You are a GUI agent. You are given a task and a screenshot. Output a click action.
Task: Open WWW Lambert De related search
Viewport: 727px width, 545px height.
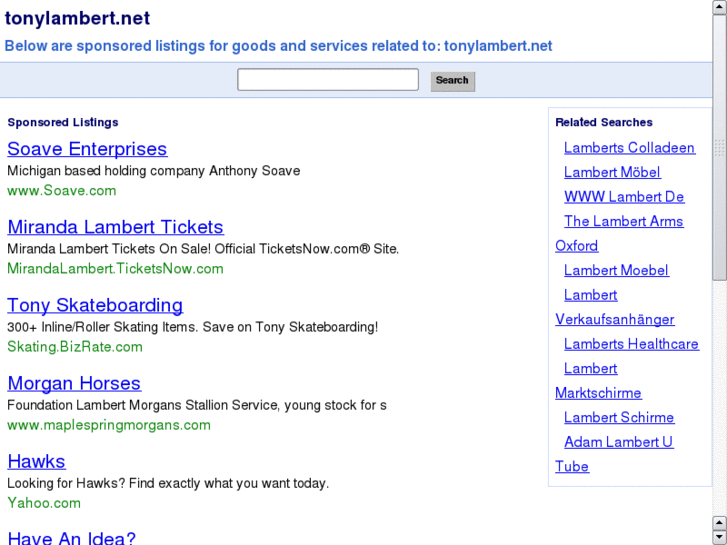click(624, 197)
